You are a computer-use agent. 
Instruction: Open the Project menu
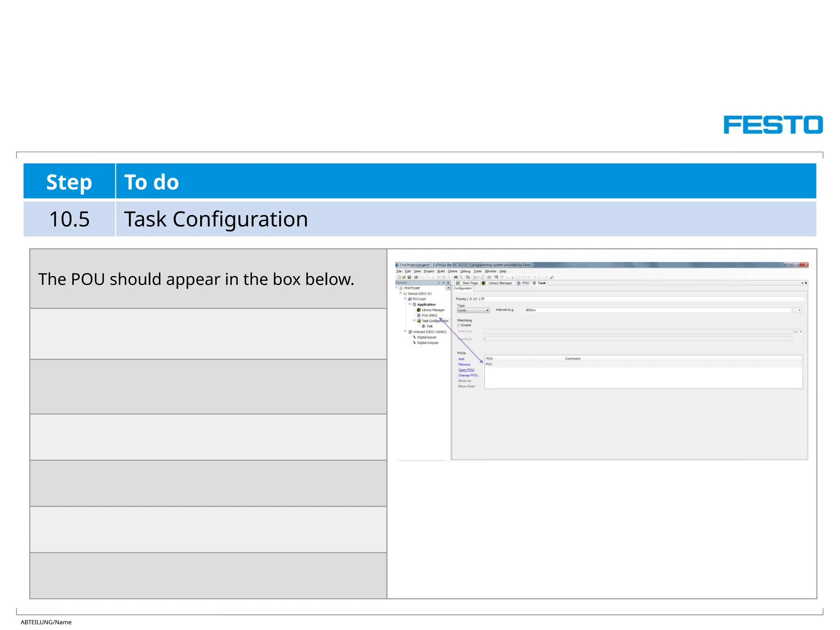click(x=429, y=271)
